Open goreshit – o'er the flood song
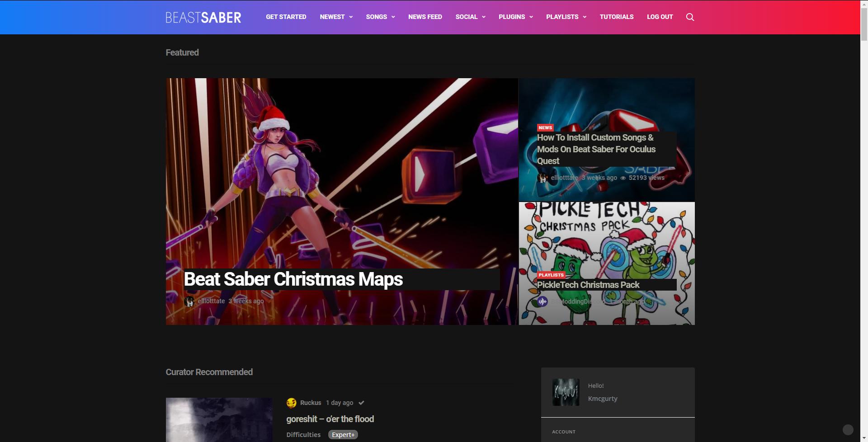This screenshot has width=868, height=442. tap(330, 419)
